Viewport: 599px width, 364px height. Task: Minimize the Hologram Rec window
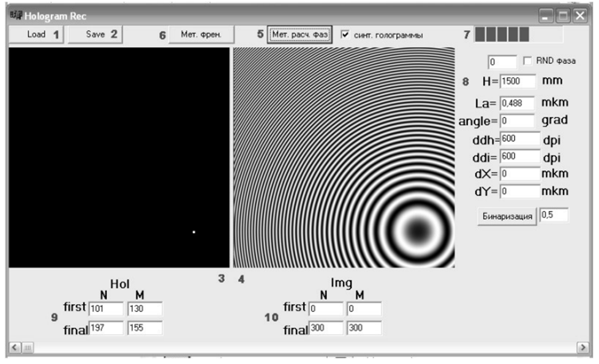pos(546,16)
